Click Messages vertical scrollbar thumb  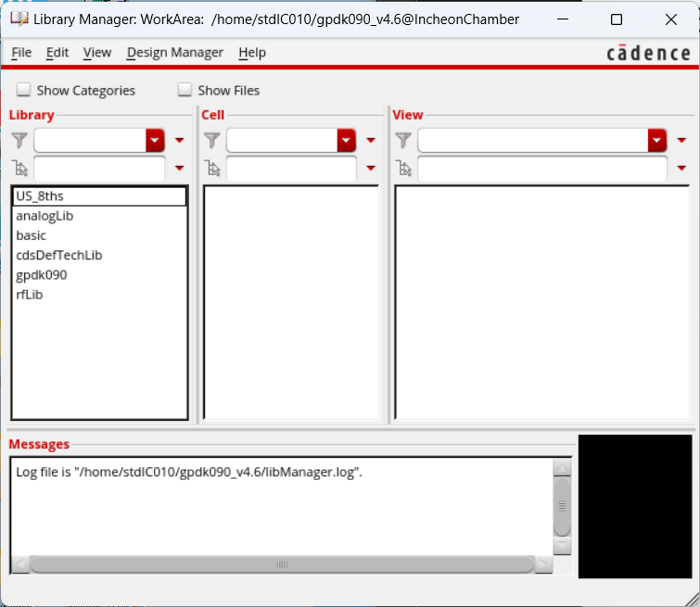(562, 506)
